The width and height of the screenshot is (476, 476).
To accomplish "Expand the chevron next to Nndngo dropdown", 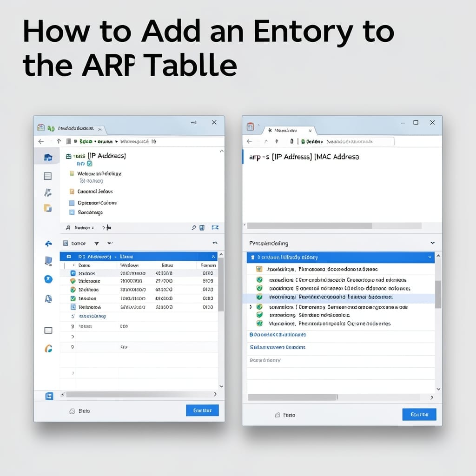I will (x=104, y=228).
